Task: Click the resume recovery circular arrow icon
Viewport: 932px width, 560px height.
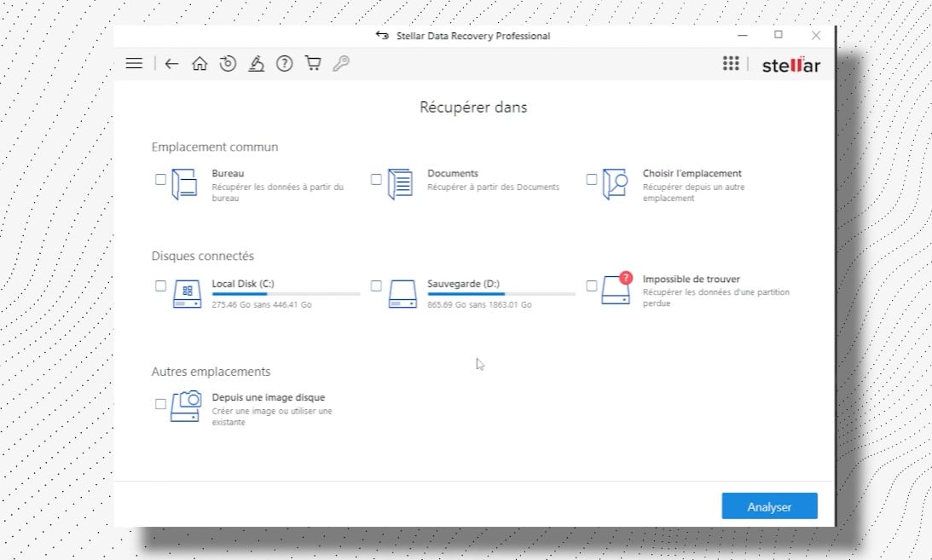Action: pyautogui.click(x=227, y=63)
